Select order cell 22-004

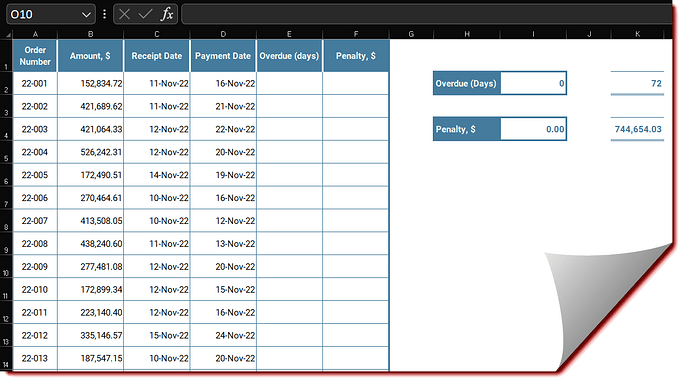click(35, 152)
